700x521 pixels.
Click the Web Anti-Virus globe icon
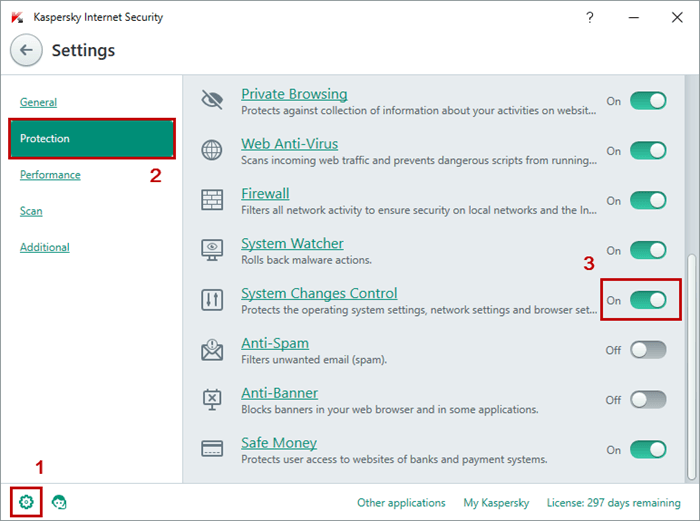212,150
